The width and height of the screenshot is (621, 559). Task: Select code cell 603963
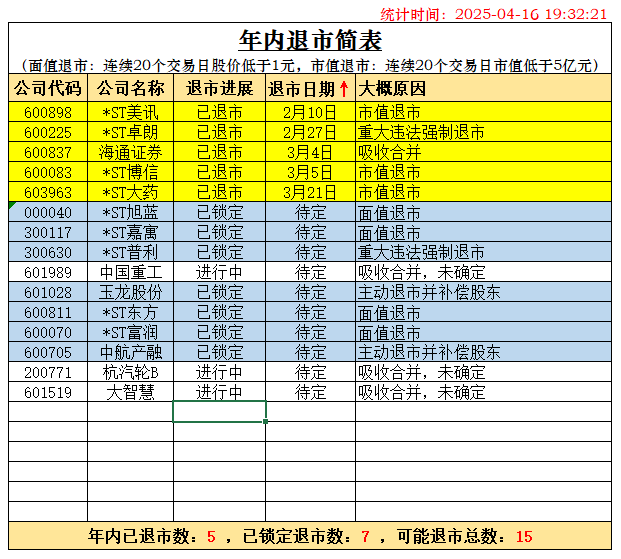coord(48,192)
